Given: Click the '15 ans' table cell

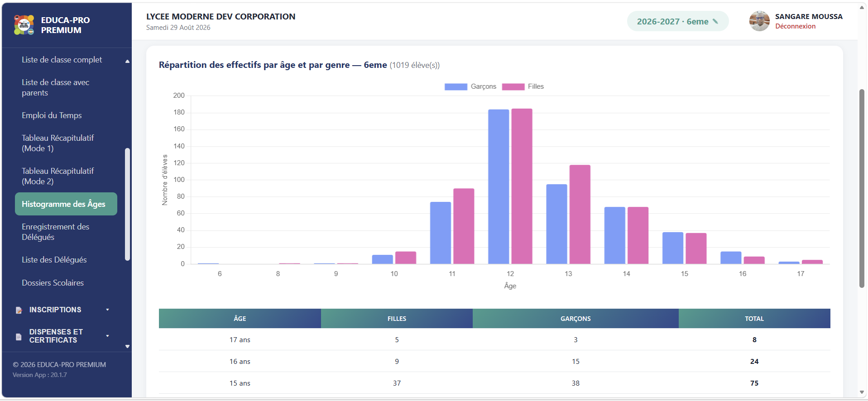Looking at the screenshot, I should [240, 383].
